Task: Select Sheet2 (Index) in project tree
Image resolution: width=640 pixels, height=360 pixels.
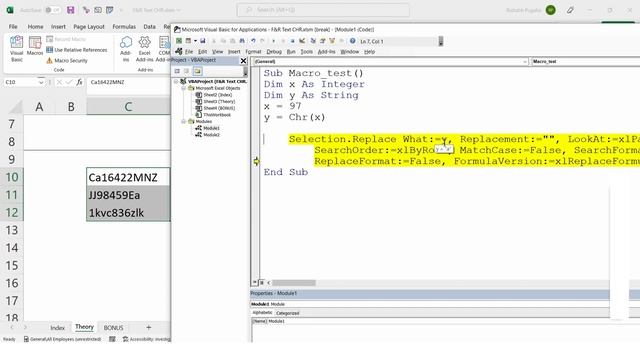Action: tap(217, 95)
